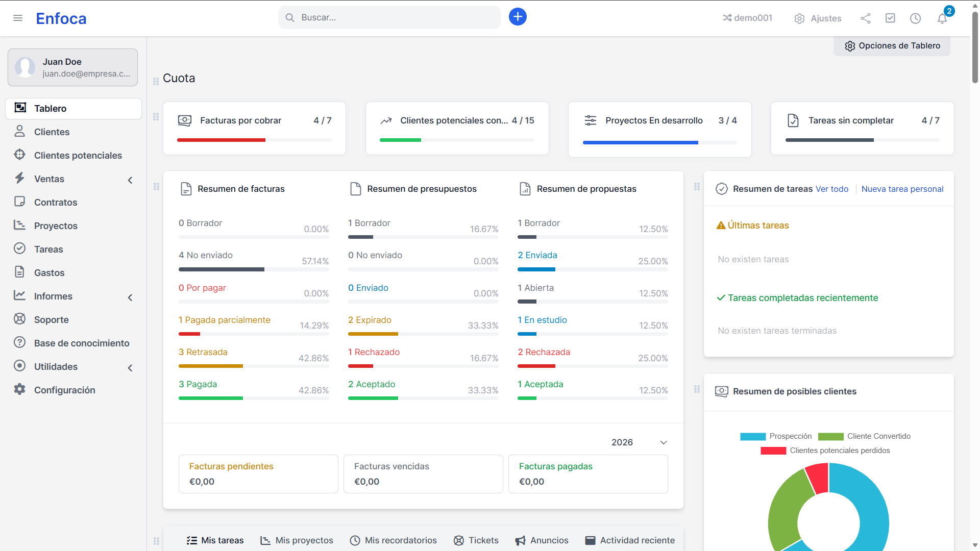Click the Soporte lifebuoy icon in sidebar
Viewport: 980px width, 551px height.
pos(19,319)
